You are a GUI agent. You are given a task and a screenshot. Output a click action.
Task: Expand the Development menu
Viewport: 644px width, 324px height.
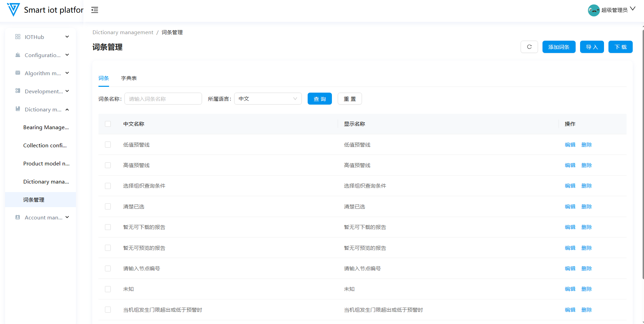coord(67,91)
